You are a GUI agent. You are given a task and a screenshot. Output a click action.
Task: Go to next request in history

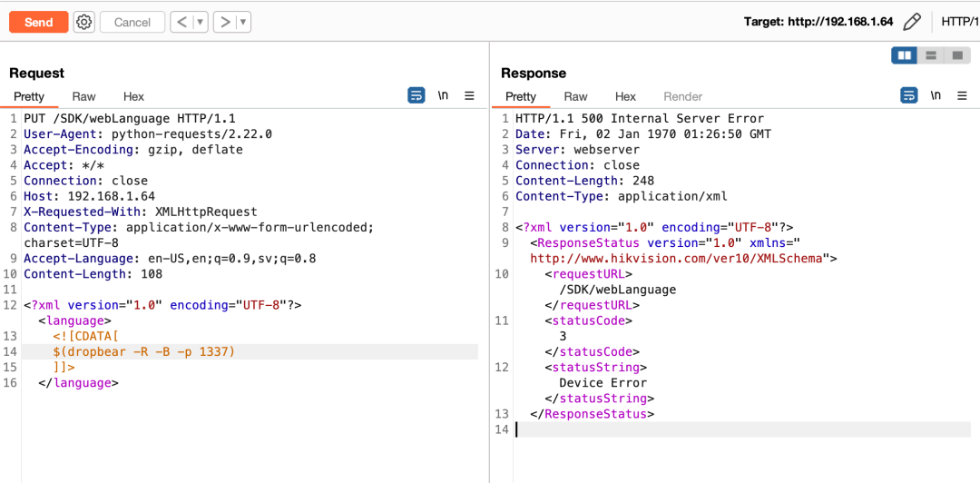(224, 23)
